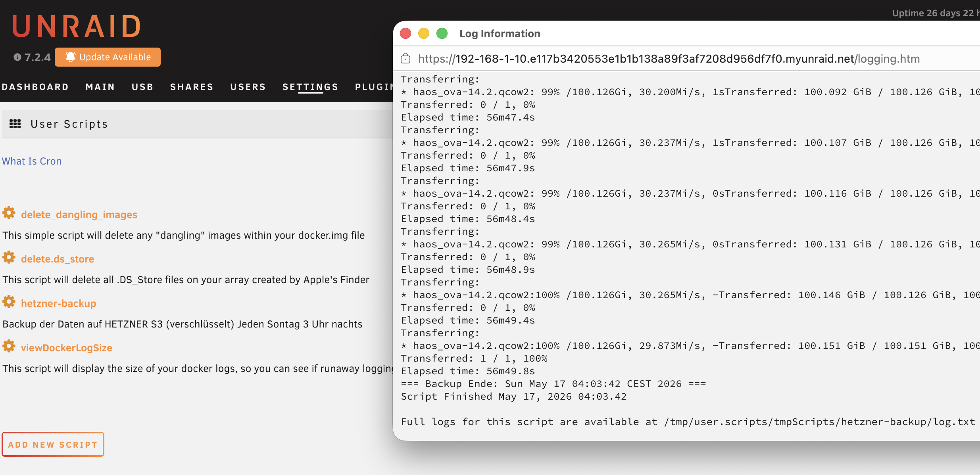This screenshot has height=475, width=980.
Task: Switch to the Main tab
Action: (100, 87)
